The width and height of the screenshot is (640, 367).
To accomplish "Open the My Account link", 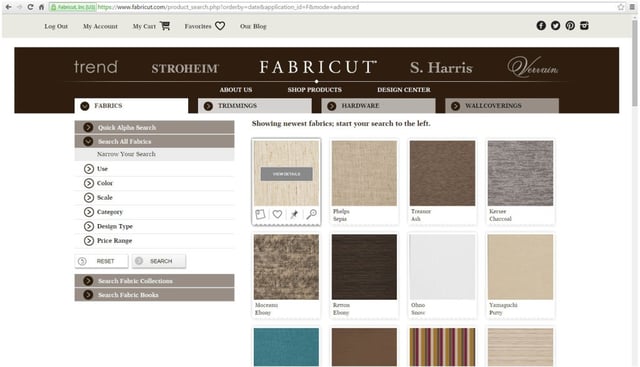I will tap(100, 26).
